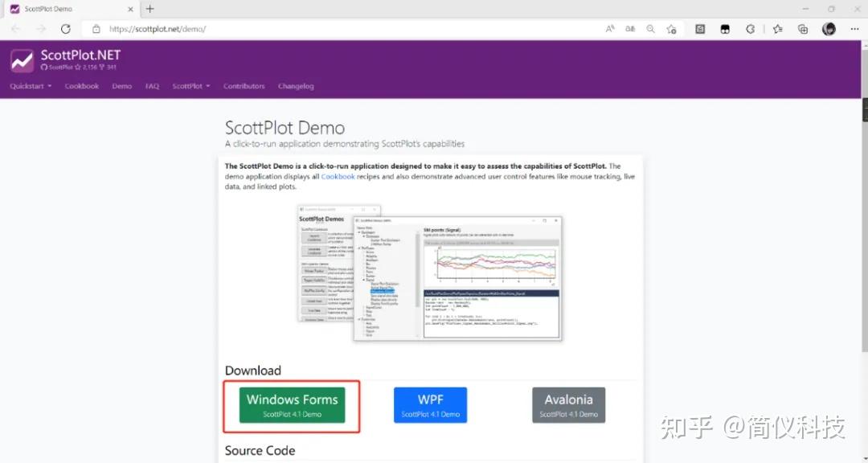Download the WPF ScottPlot 4.1 Demo
The width and height of the screenshot is (868, 463).
[x=431, y=405]
